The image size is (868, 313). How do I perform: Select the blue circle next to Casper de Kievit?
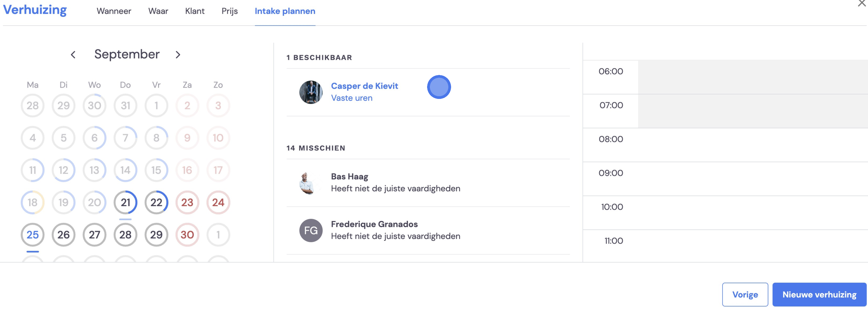(439, 87)
